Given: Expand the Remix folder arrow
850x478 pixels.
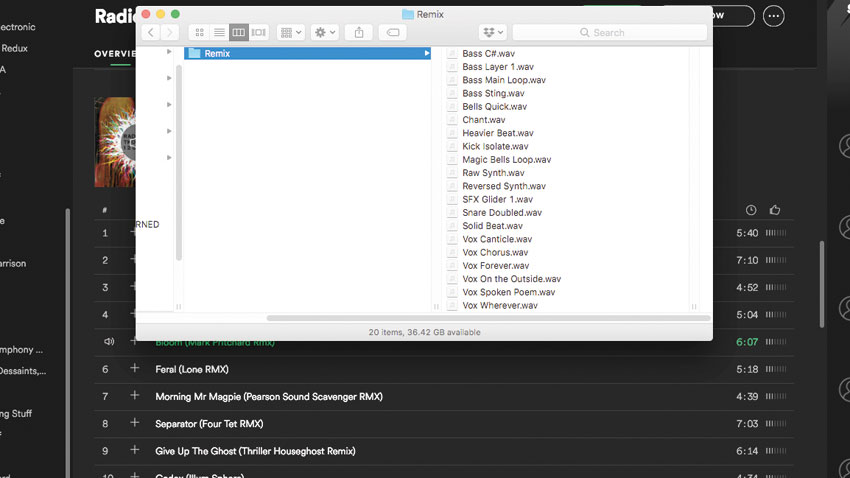Looking at the screenshot, I should pyautogui.click(x=427, y=53).
